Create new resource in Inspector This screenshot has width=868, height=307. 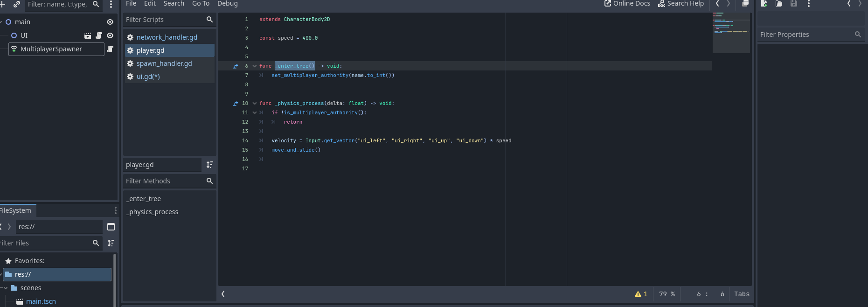point(764,4)
